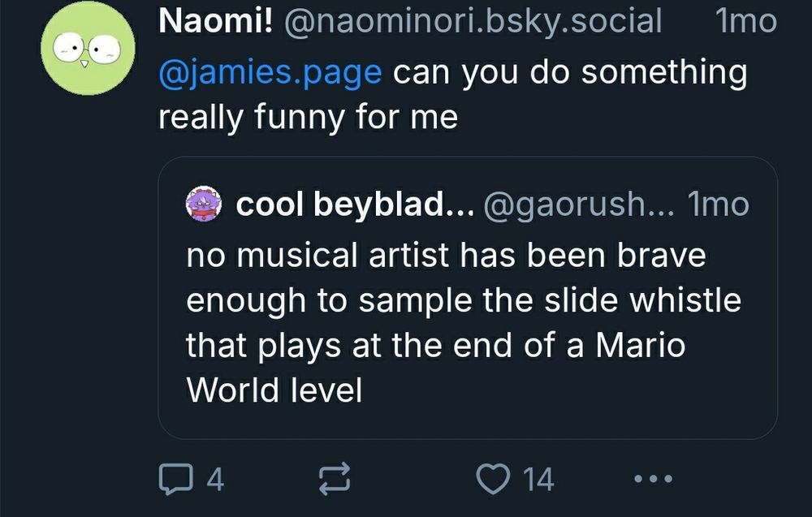Image resolution: width=812 pixels, height=517 pixels.
Task: Click the @gaorush... handle in the quote
Action: point(578,206)
